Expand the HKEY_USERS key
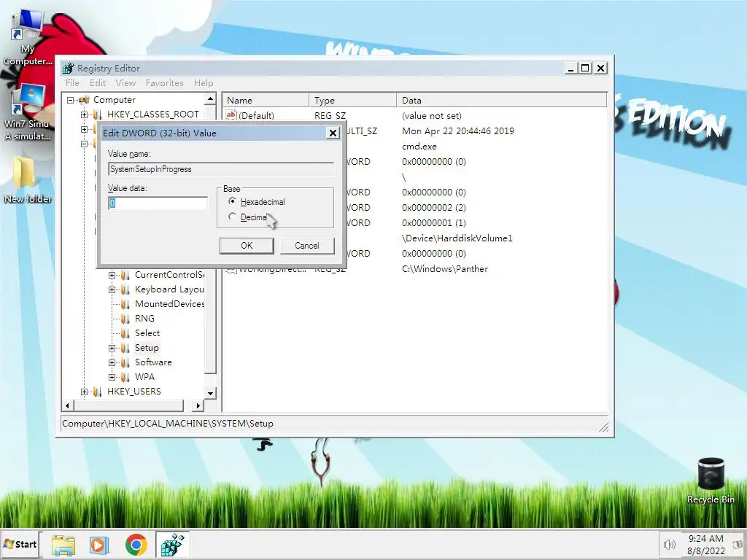 click(85, 392)
